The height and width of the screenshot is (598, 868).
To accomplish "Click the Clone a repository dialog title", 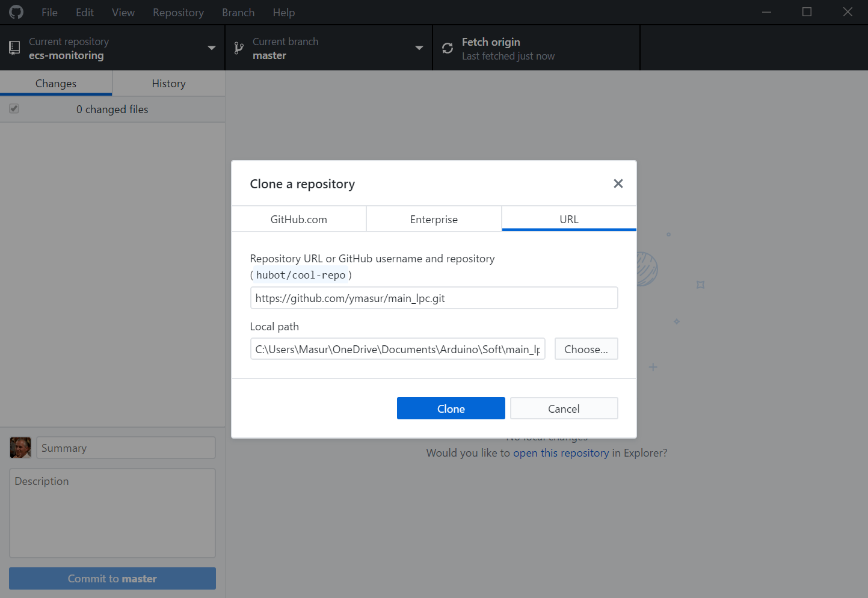I will click(303, 183).
